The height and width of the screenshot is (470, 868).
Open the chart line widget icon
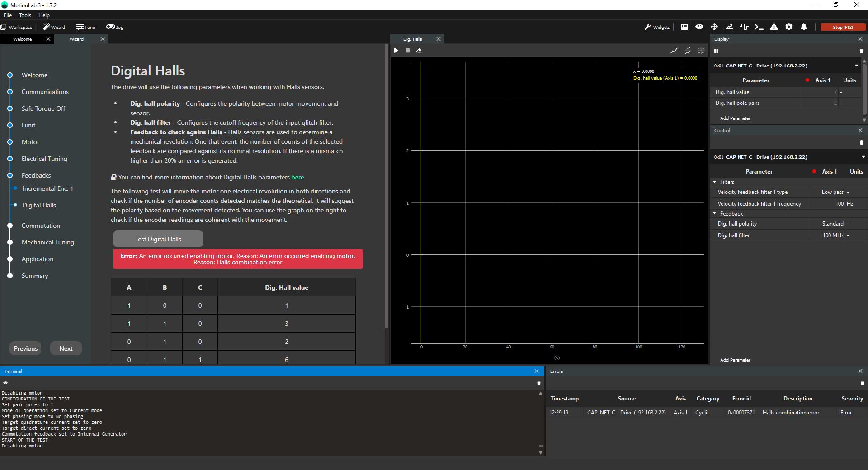[729, 27]
